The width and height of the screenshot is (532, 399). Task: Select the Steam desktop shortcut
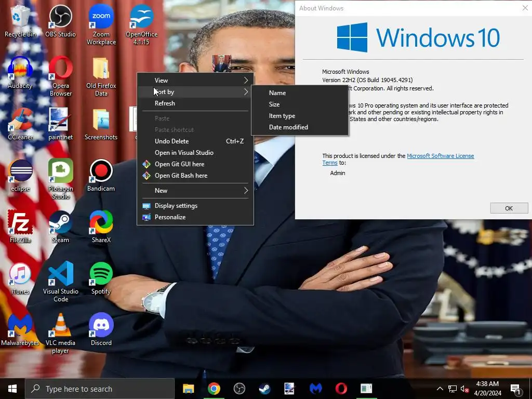click(60, 227)
